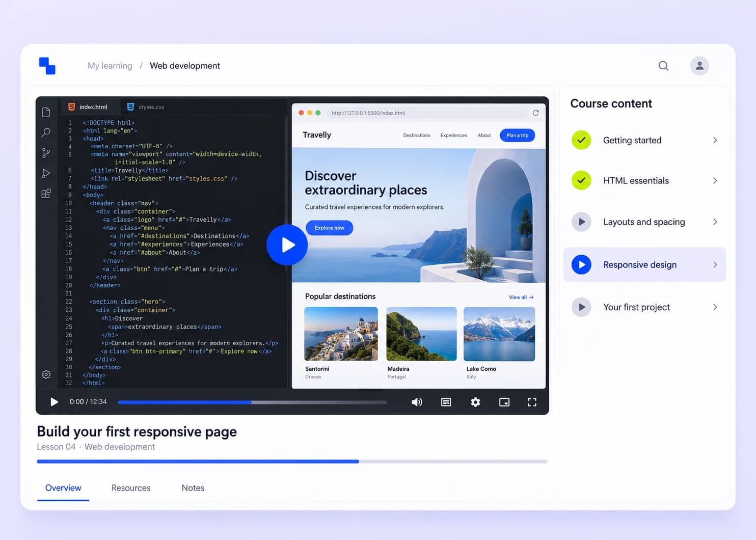Image resolution: width=756 pixels, height=540 pixels.
Task: Toggle captions on the video player
Action: tap(446, 402)
